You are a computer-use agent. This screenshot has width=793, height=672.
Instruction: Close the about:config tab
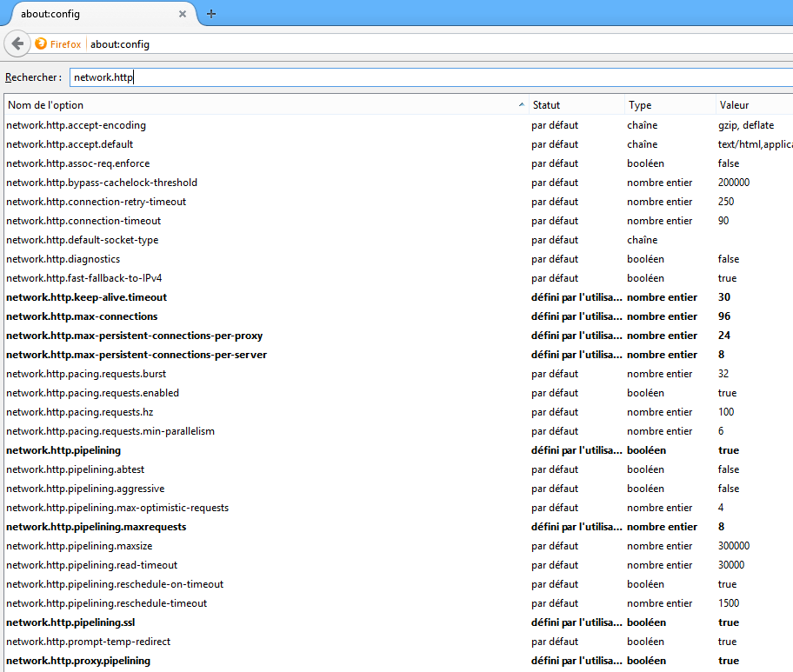click(x=183, y=14)
